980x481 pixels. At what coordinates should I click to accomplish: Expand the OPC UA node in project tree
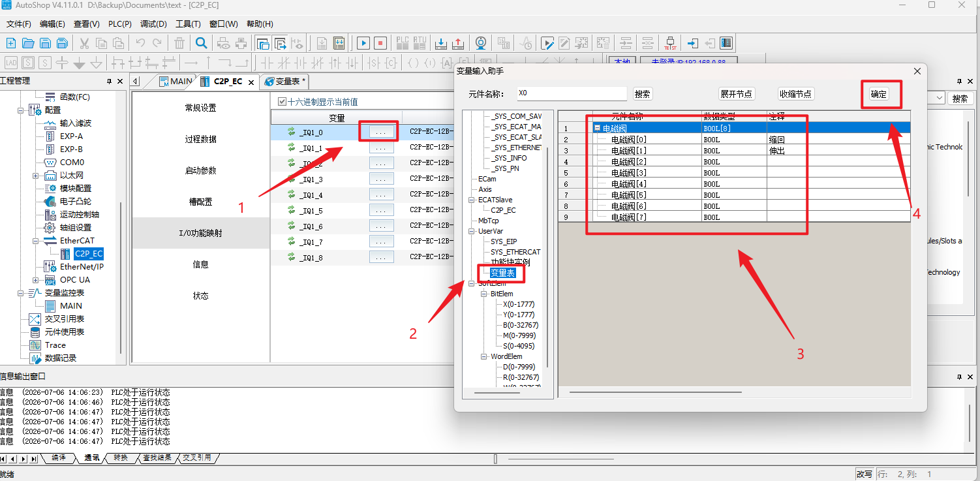(x=36, y=280)
